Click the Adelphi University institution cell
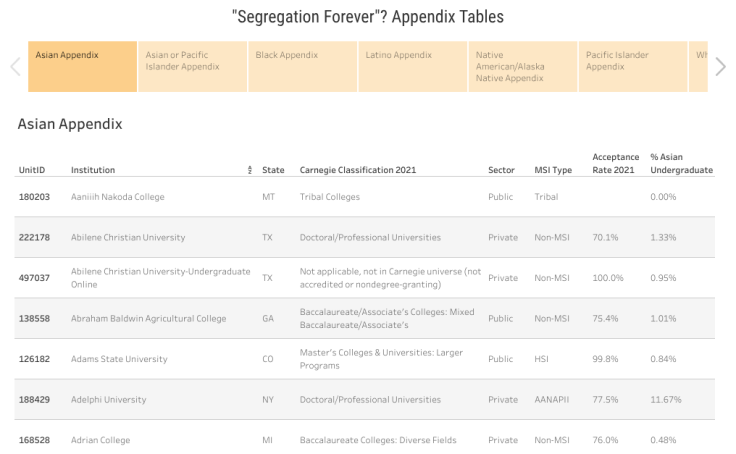The width and height of the screenshot is (736, 454). point(108,399)
